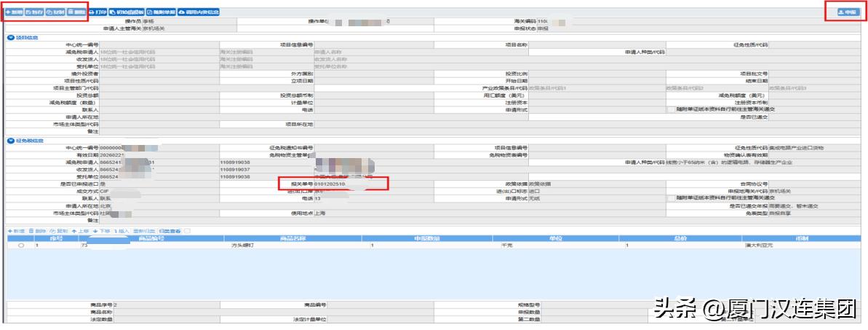Click 新增 in the goods list toolbar

click(15, 231)
